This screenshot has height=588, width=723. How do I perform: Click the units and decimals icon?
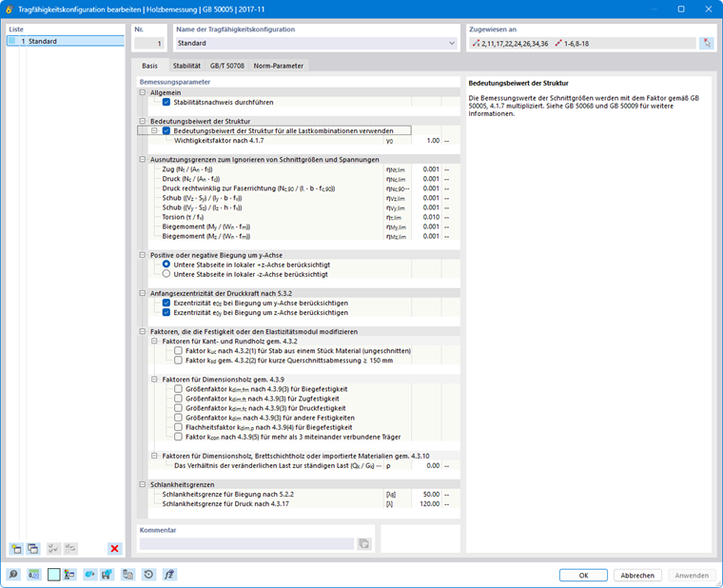tap(33, 574)
